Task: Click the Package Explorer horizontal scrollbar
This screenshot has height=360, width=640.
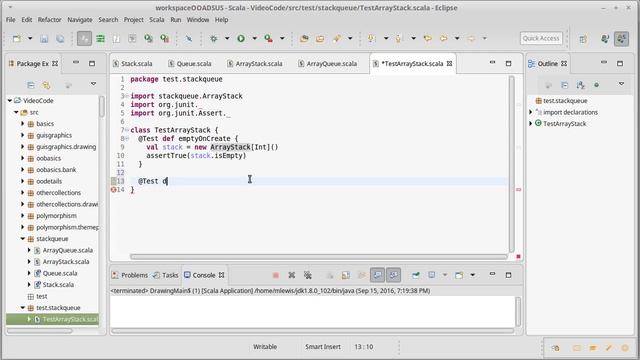Action: pos(40,331)
